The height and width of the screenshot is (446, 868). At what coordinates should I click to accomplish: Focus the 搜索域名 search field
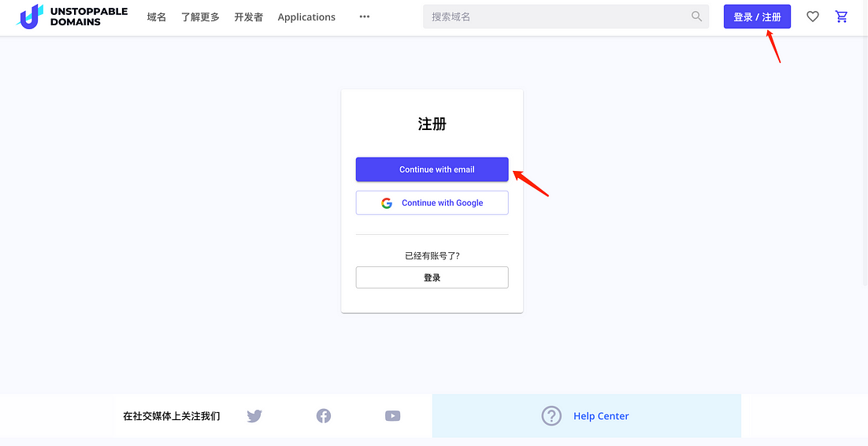coord(566,17)
